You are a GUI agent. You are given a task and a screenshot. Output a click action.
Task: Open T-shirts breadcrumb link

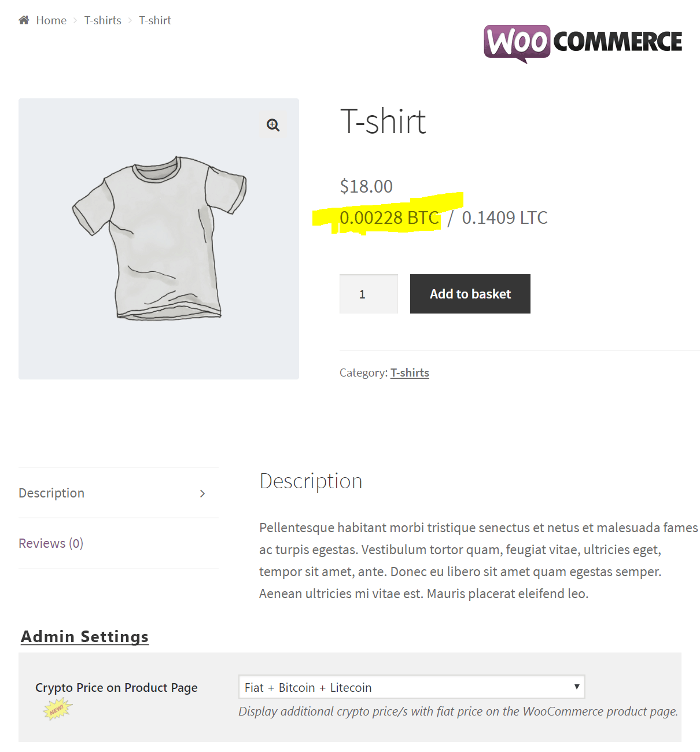click(x=102, y=20)
